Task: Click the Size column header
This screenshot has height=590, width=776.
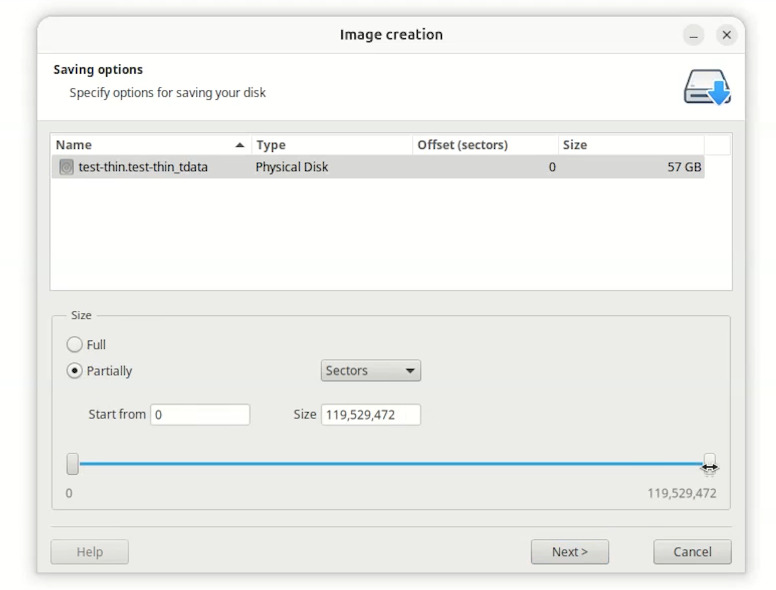Action: [x=631, y=145]
